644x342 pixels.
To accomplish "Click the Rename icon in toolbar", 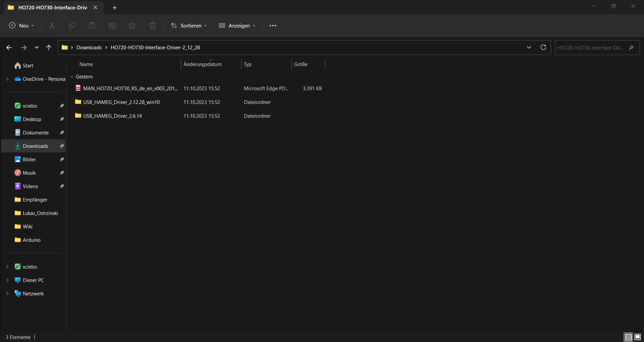I will [112, 26].
